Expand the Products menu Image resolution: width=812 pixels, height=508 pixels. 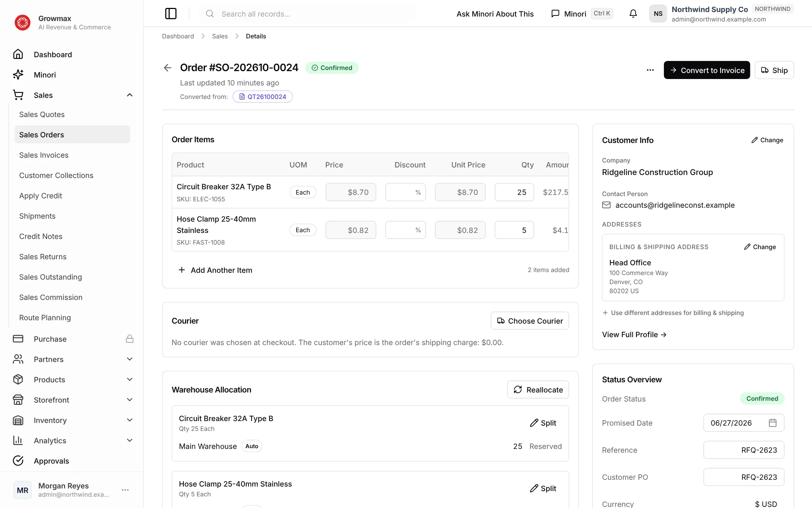(x=130, y=379)
